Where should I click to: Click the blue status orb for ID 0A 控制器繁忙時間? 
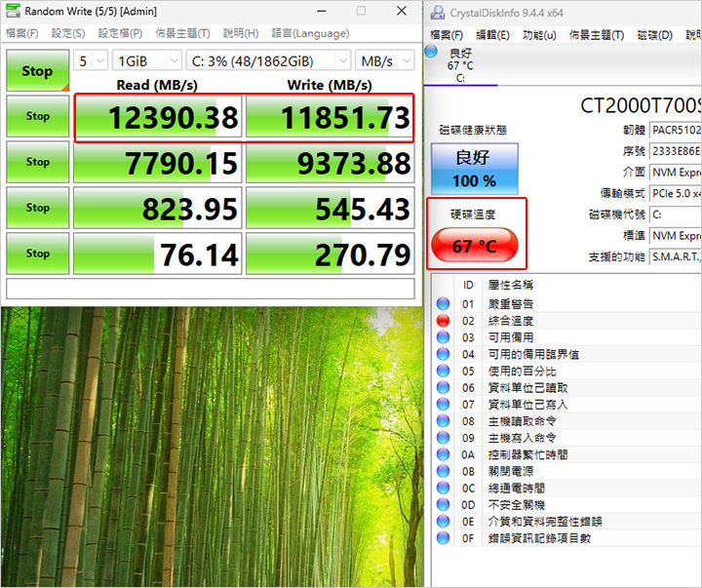[x=443, y=454]
